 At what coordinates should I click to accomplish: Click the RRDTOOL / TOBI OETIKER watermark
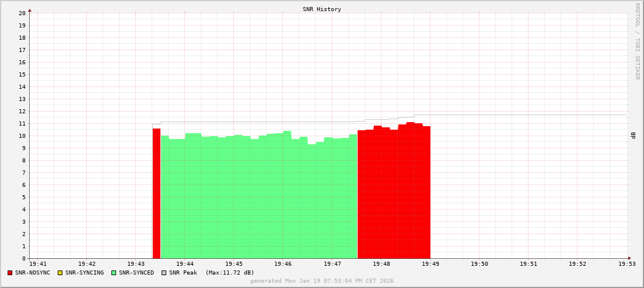coord(637,41)
